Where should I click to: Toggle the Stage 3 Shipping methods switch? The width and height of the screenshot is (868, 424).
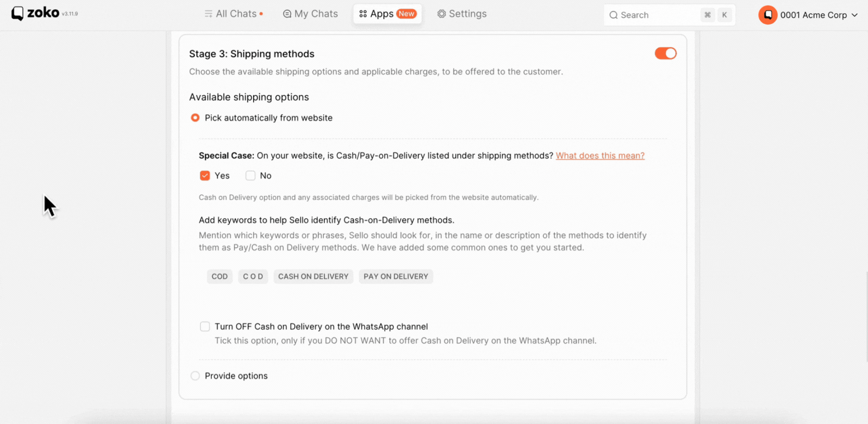tap(666, 53)
